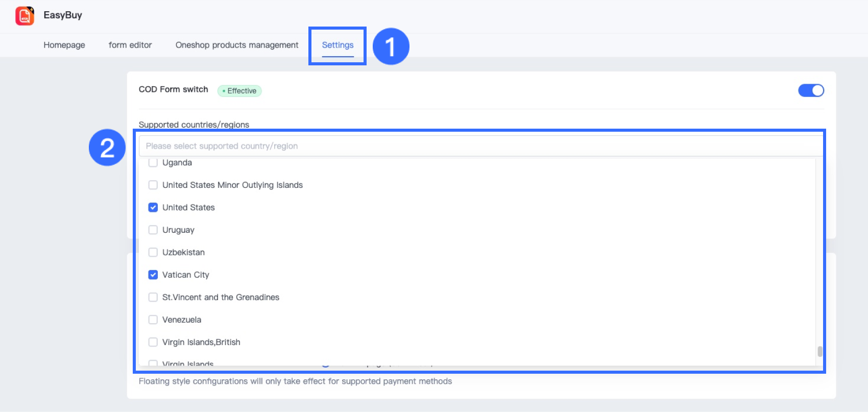Open the Homepage tab
The height and width of the screenshot is (412, 868).
(x=64, y=45)
